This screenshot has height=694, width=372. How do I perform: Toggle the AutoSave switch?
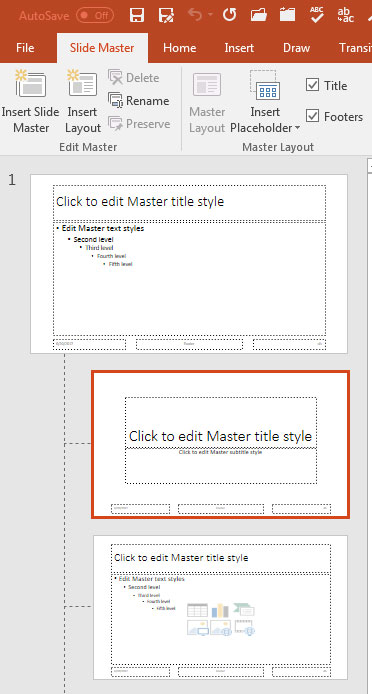coord(95,16)
